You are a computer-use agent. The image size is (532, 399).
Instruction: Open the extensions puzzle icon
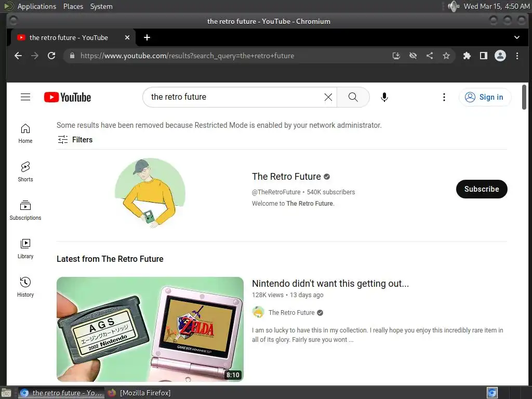click(x=467, y=56)
